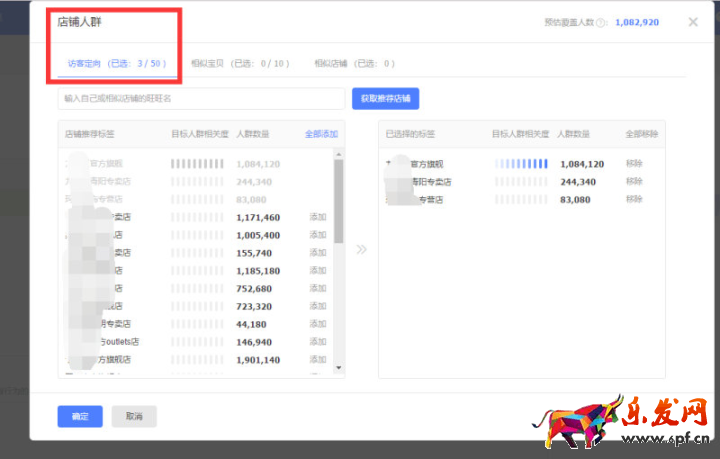Switch to the 访客定向 tab

point(116,63)
